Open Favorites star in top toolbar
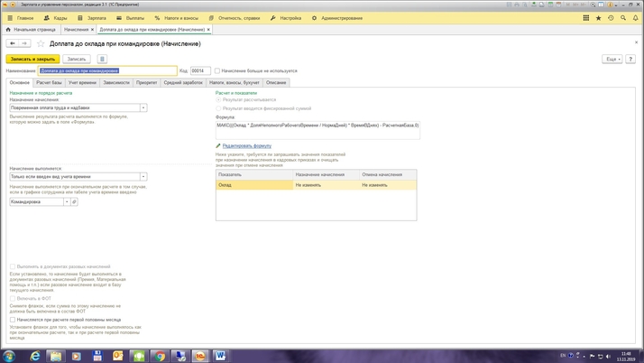 click(598, 18)
